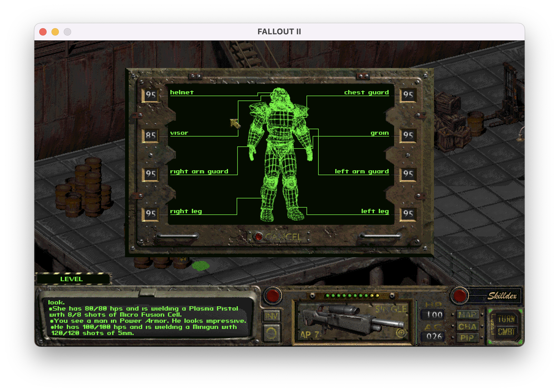This screenshot has width=559, height=392.
Task: Close the FALLOUT II window
Action: coord(43,32)
